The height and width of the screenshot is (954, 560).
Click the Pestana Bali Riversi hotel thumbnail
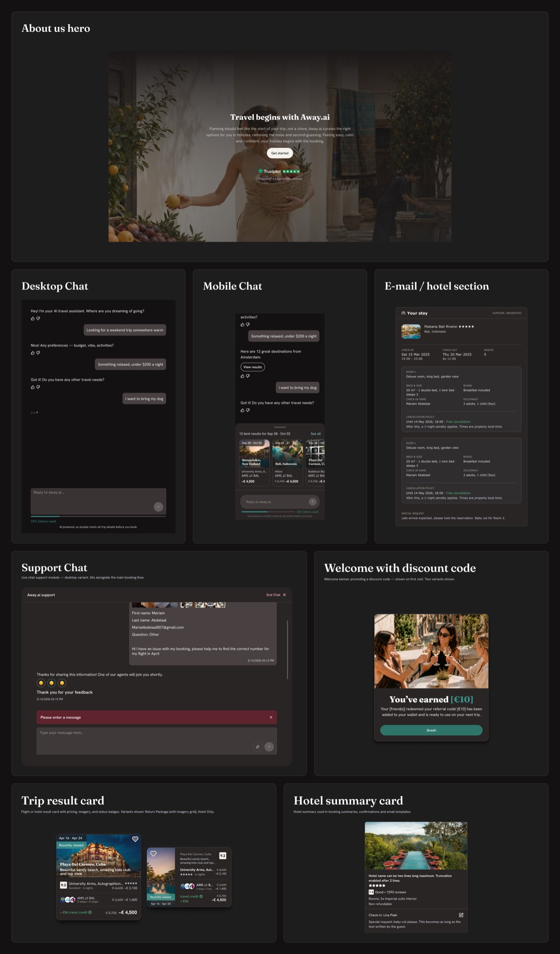click(411, 331)
